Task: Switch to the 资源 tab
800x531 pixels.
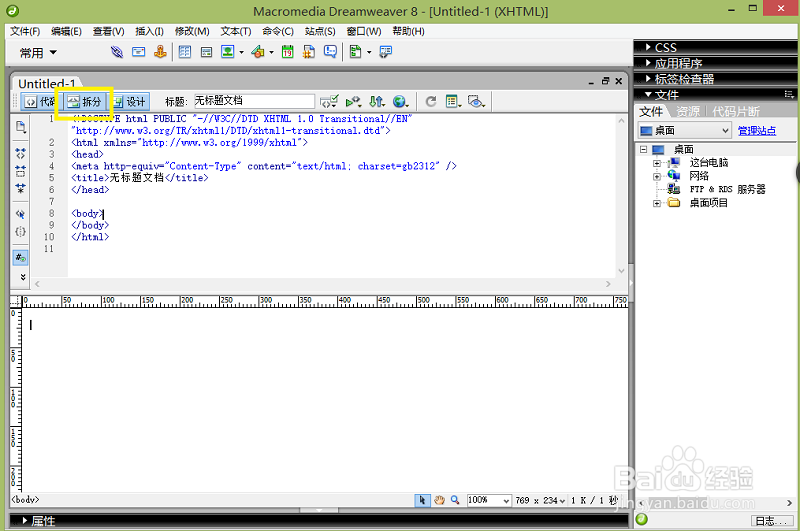Action: [688, 111]
